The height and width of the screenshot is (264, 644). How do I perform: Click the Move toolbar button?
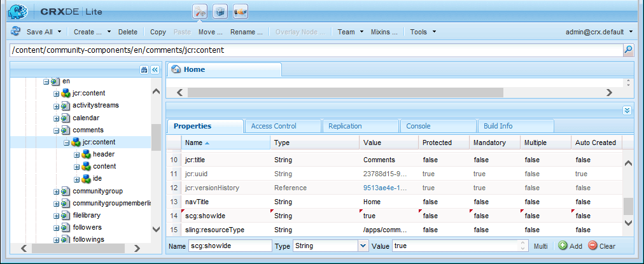click(x=210, y=32)
